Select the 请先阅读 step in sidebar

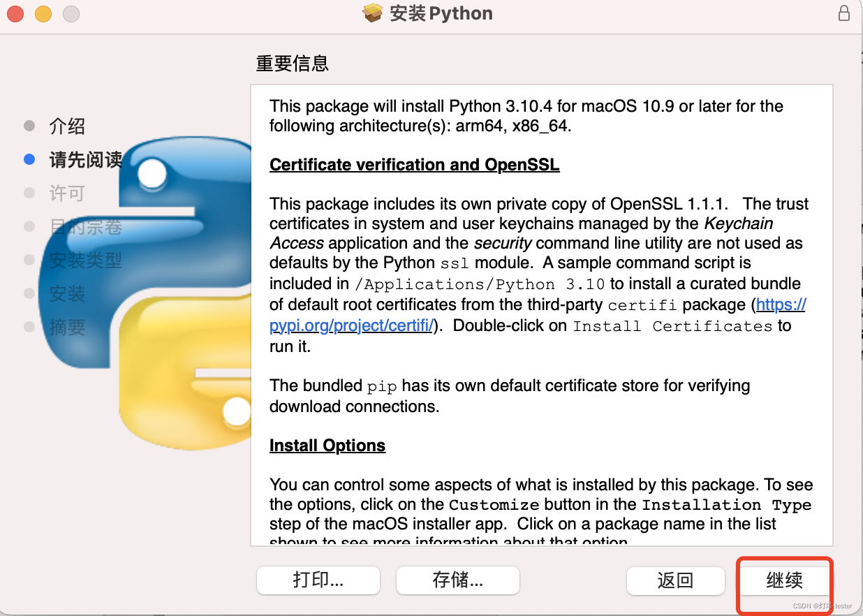pyautogui.click(x=85, y=160)
